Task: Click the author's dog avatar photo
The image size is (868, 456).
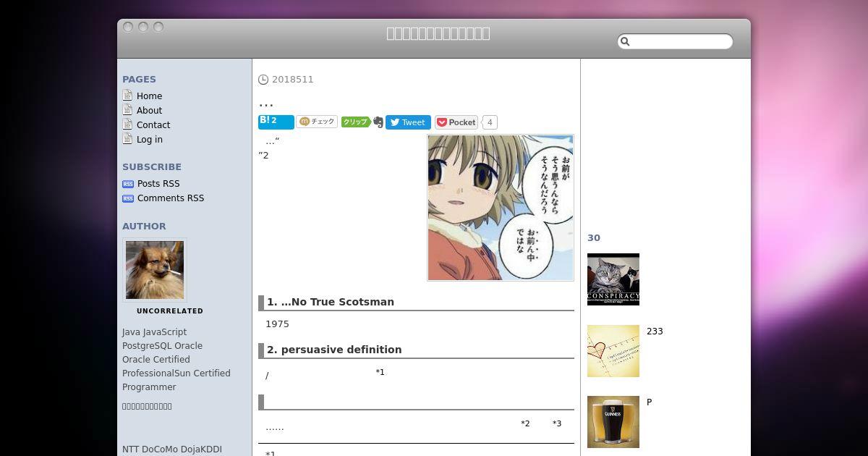Action: 155,270
